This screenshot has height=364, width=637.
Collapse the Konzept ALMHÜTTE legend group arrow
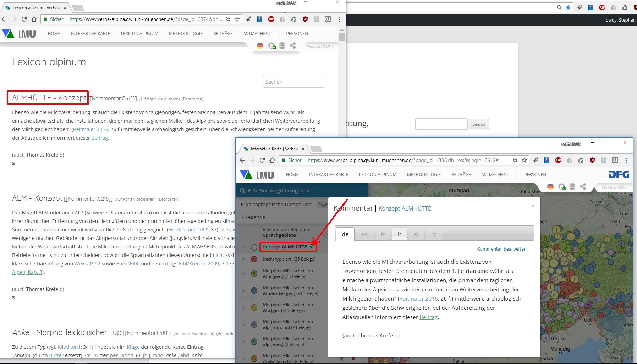click(243, 247)
